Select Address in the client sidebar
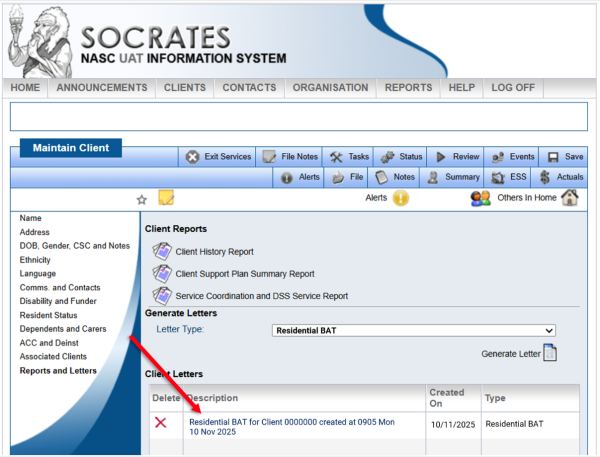Image resolution: width=600 pixels, height=457 pixels. [x=34, y=232]
